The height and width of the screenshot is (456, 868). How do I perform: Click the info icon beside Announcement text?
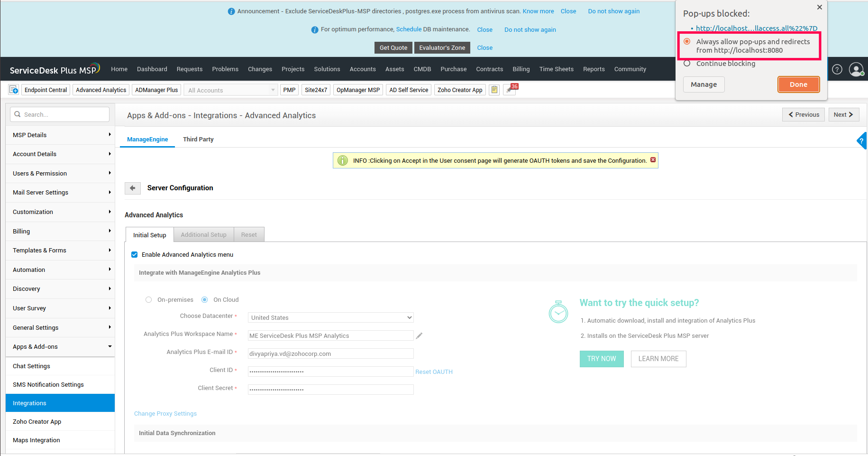point(231,11)
